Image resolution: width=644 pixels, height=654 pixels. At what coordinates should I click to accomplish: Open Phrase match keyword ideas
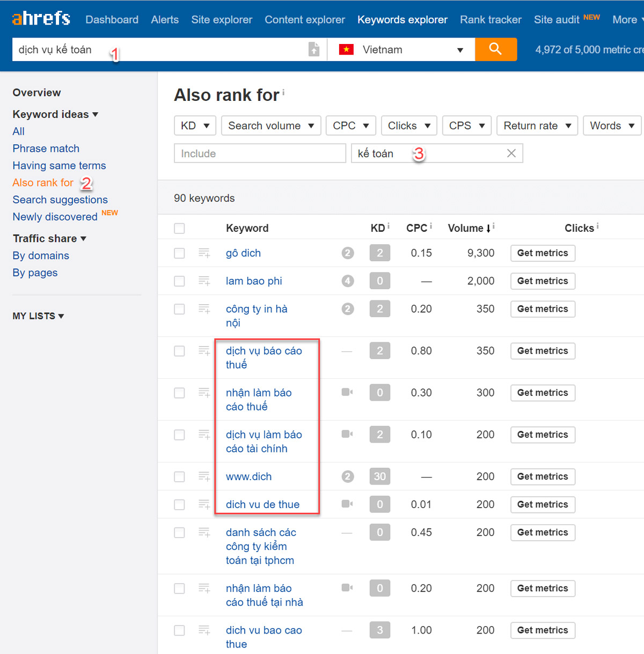coord(46,149)
